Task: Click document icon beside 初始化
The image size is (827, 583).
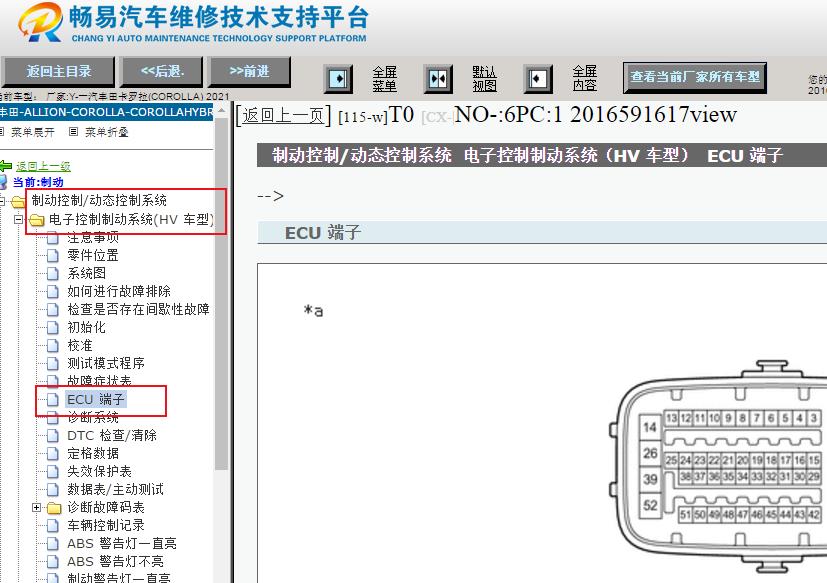Action: pyautogui.click(x=53, y=328)
